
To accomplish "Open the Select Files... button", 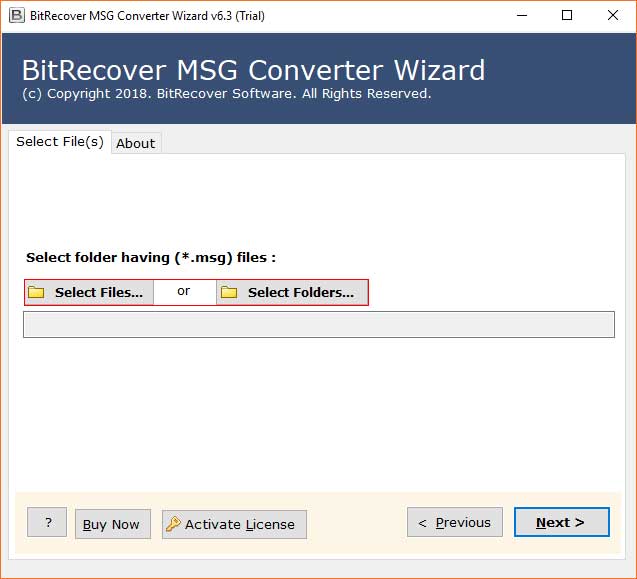I will tap(89, 292).
